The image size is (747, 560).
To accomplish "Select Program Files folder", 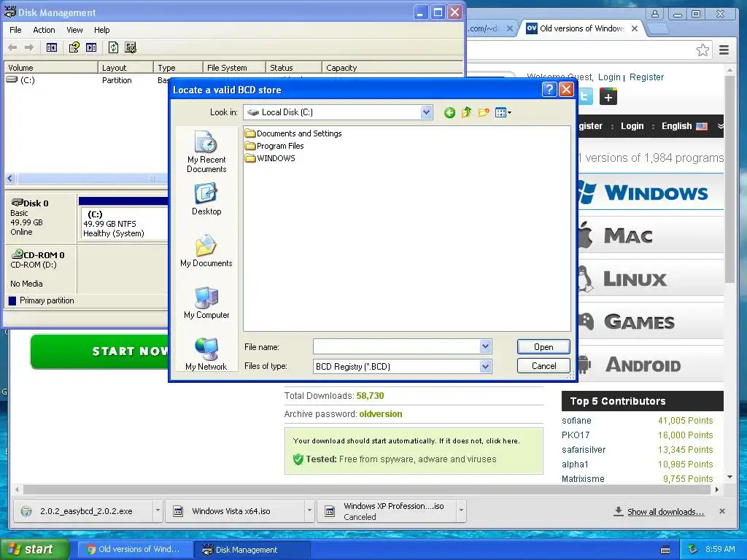I will (274, 146).
